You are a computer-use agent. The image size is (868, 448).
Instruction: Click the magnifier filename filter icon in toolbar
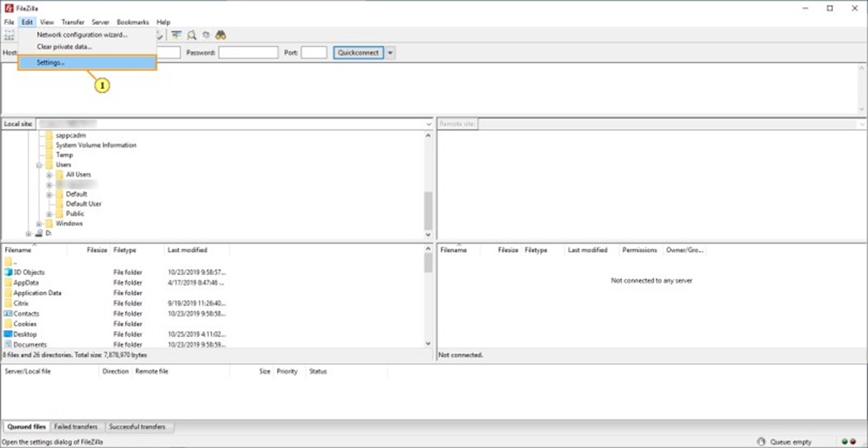191,35
